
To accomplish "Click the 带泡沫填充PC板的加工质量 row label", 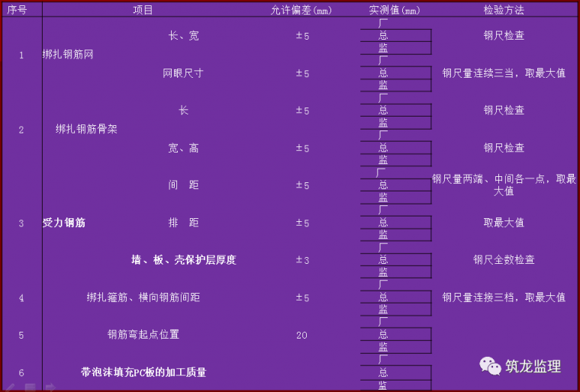I will pos(143,372).
